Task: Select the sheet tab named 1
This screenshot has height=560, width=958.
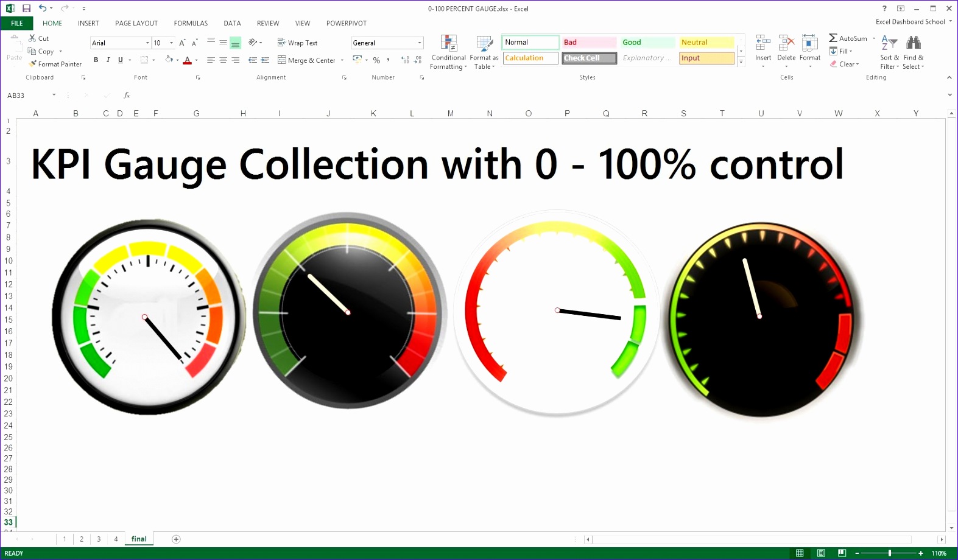Action: [65, 539]
